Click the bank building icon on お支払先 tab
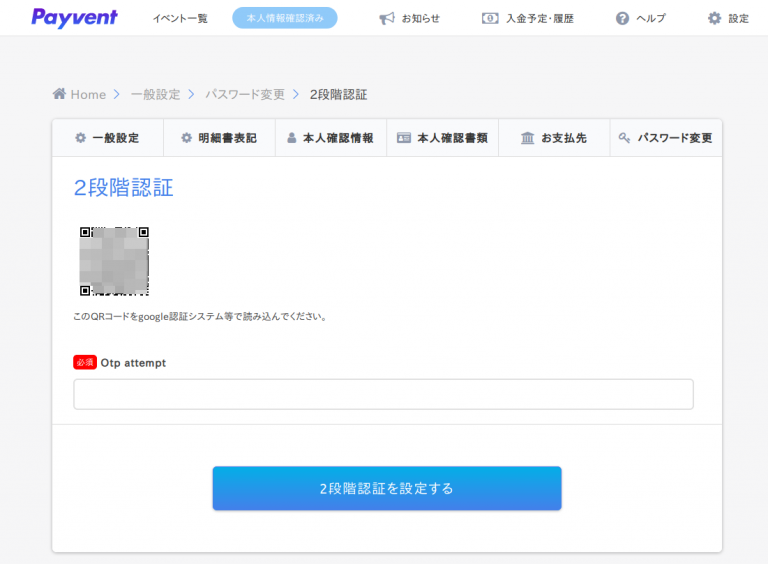Viewport: 768px width, 564px height. click(x=528, y=138)
